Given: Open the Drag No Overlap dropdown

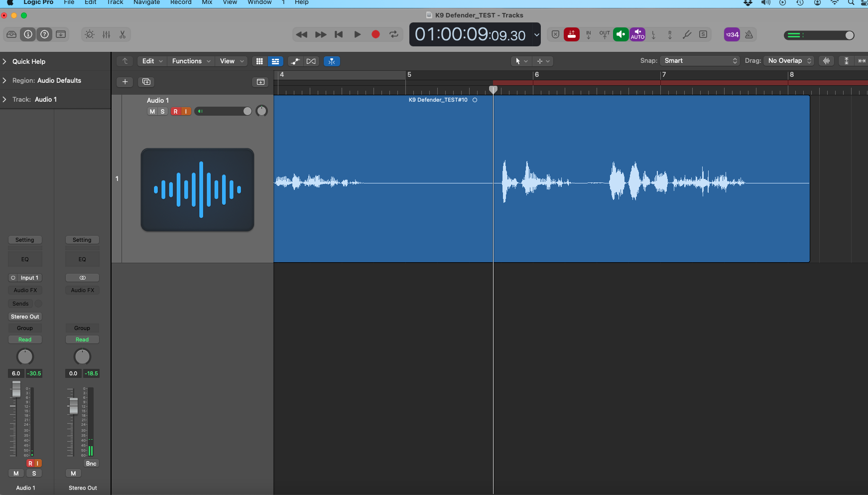Looking at the screenshot, I should 788,61.
